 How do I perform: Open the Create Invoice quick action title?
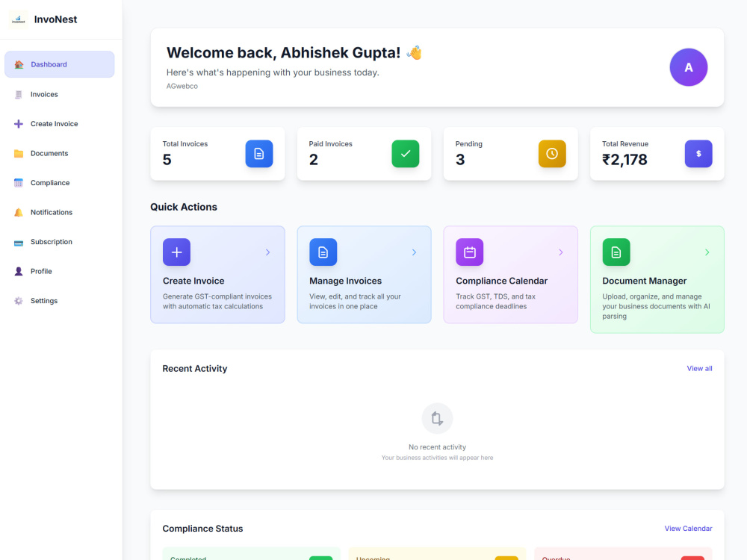tap(193, 281)
